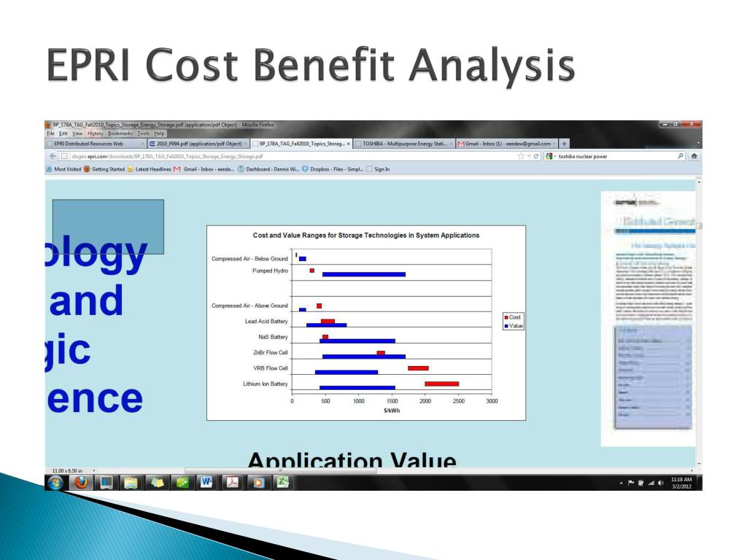747x560 pixels.
Task: Open the Help menu
Action: 159,134
